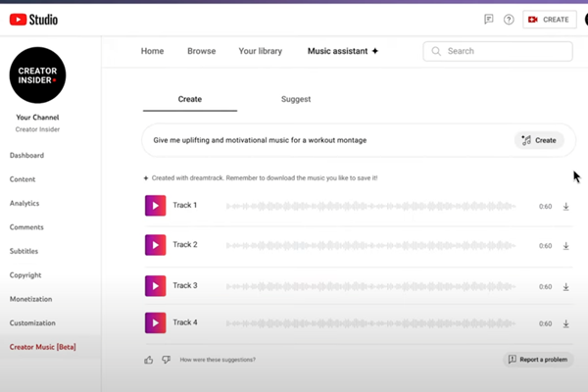Select the Creator Insider channel avatar
The width and height of the screenshot is (588, 392).
tap(37, 74)
